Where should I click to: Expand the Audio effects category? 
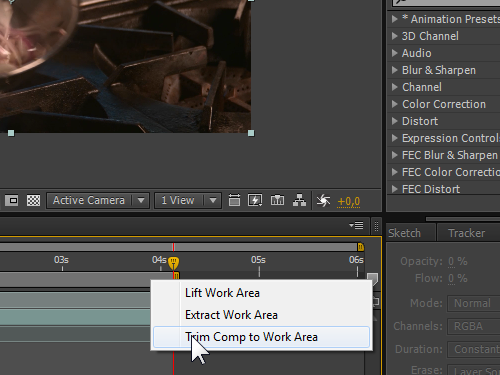point(395,53)
